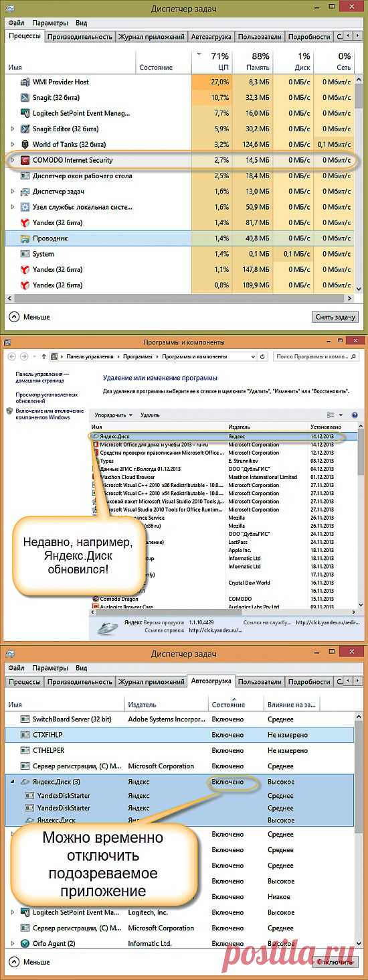Open Параметры menu in Task Manager showing Процессы
This screenshot has width=368, height=980.
coord(50,22)
